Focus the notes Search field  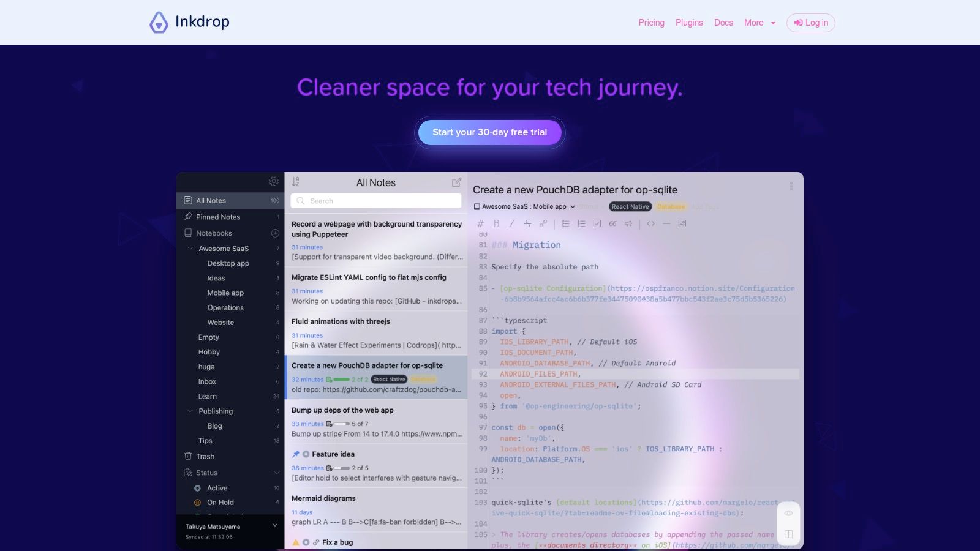[x=376, y=201]
